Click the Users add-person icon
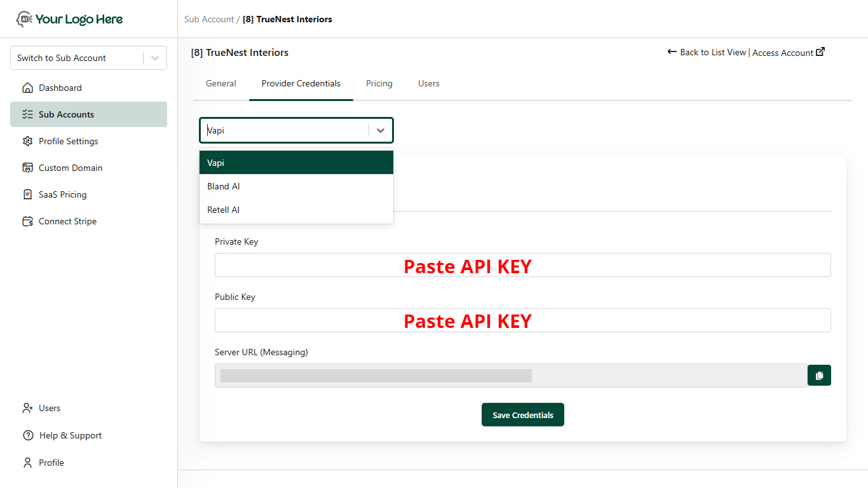Image resolution: width=868 pixels, height=488 pixels. 27,408
